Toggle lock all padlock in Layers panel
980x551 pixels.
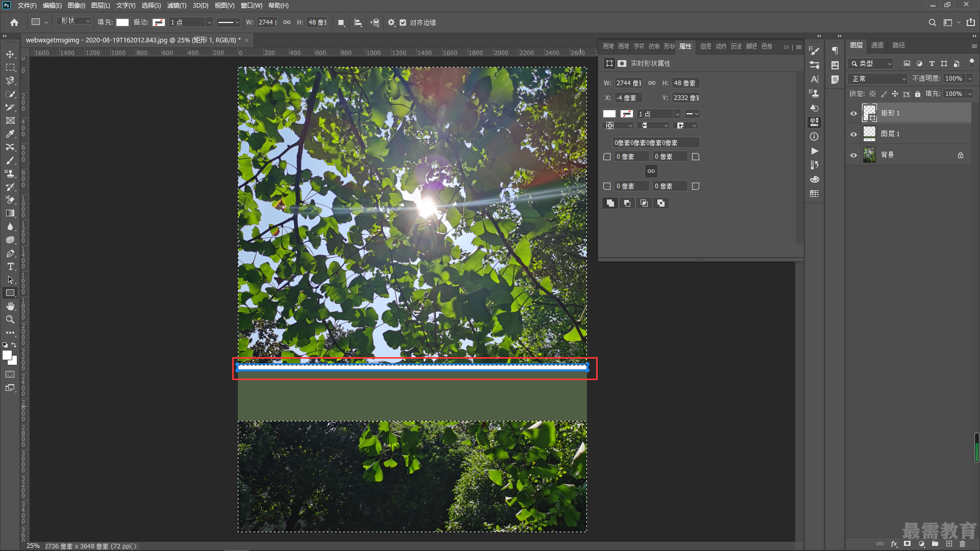pyautogui.click(x=918, y=94)
